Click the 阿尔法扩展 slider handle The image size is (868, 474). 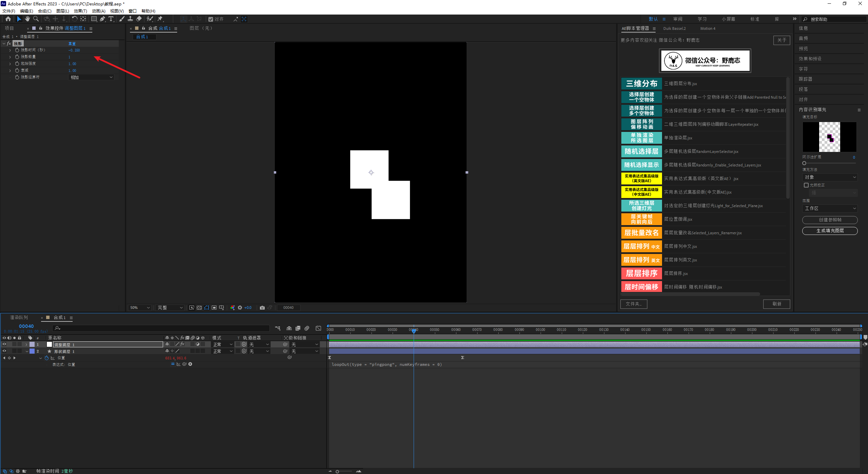coord(804,163)
